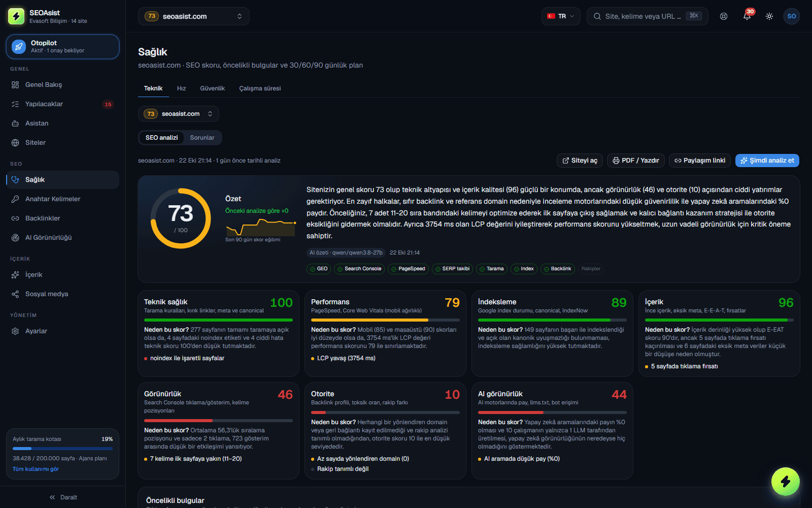Open Ayarlar settings in sidebar
The height and width of the screenshot is (508, 812).
click(62, 331)
